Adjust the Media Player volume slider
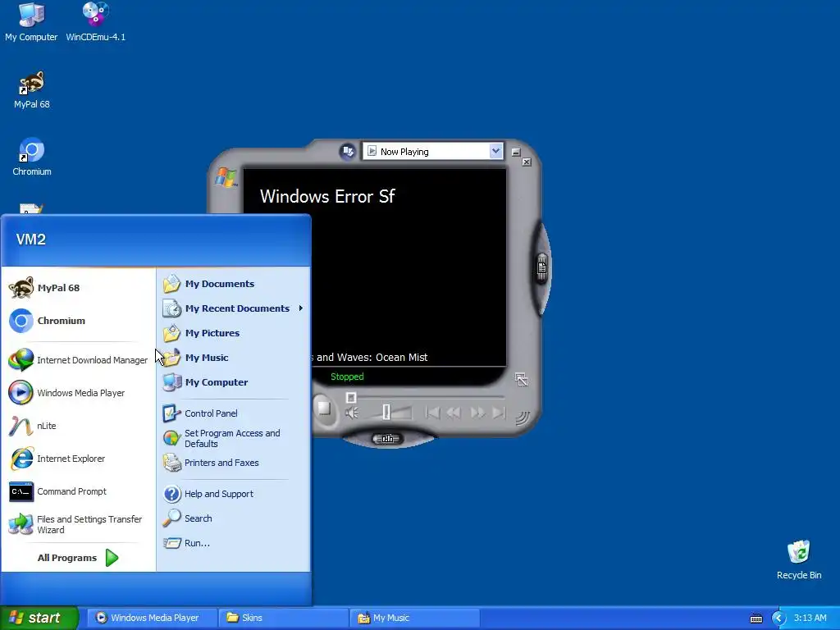840x630 pixels. [x=386, y=412]
